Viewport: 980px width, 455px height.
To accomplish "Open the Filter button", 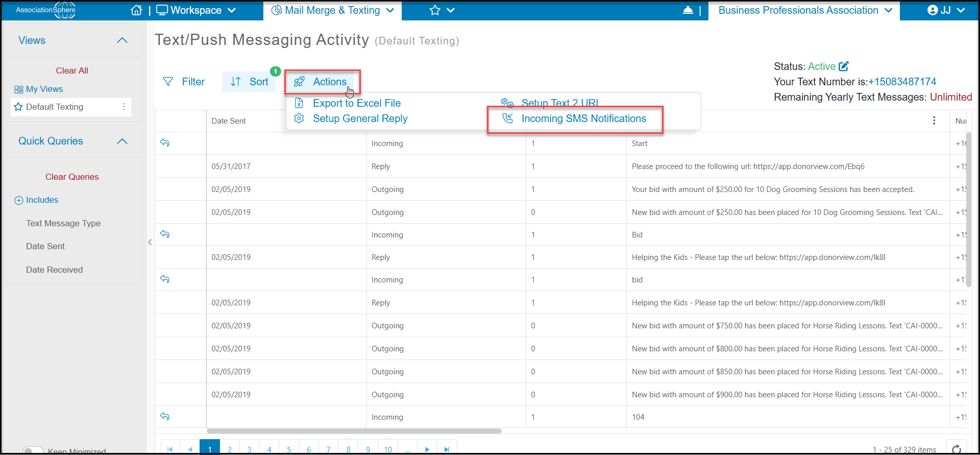I will point(184,82).
